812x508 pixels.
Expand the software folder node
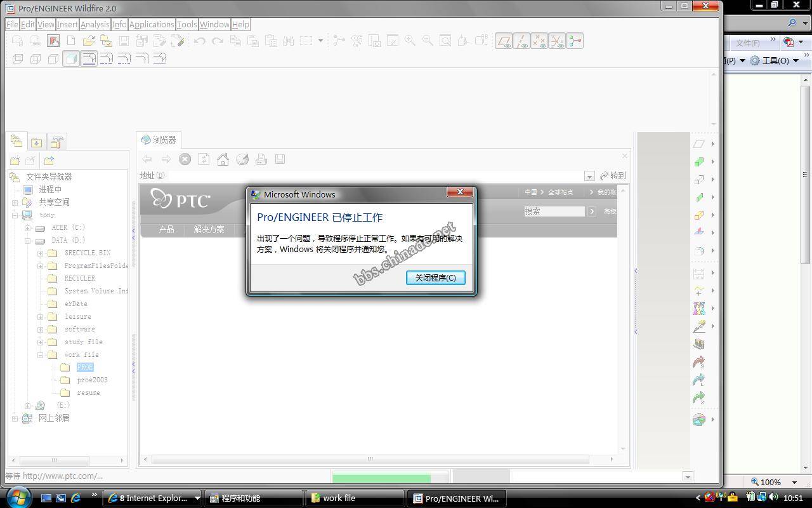point(40,329)
